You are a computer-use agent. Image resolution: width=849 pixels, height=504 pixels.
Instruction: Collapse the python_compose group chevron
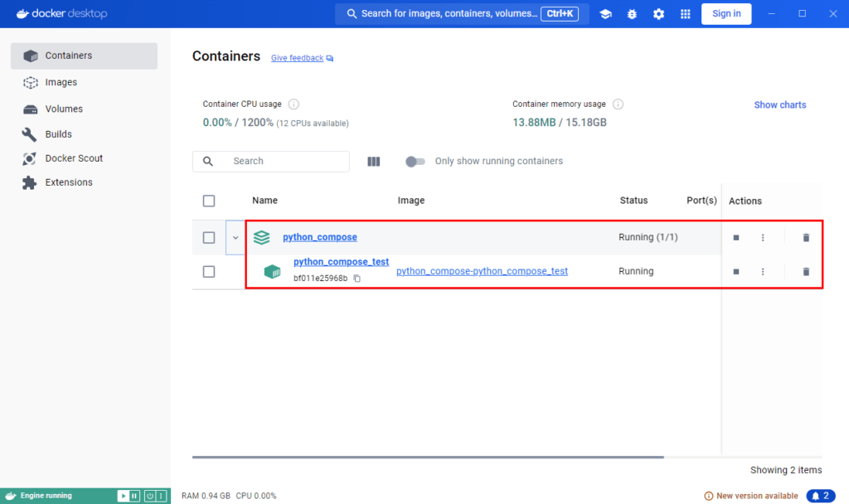(235, 238)
